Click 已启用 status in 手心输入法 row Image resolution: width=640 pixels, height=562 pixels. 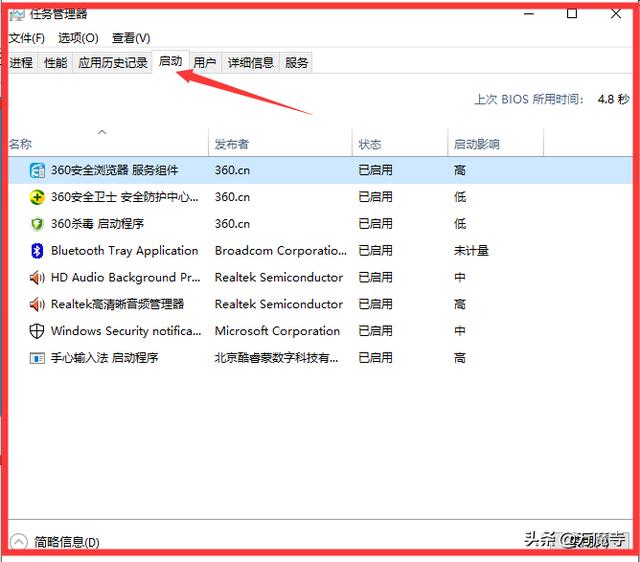tap(375, 358)
